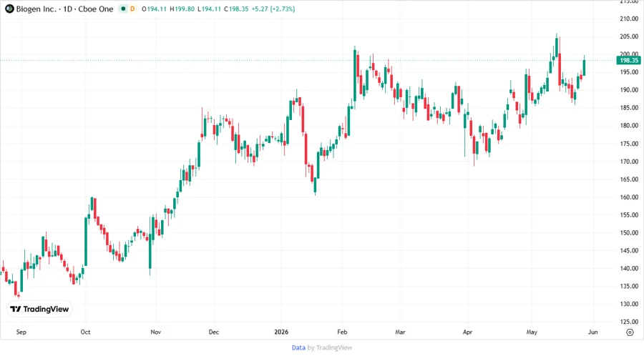Click the 2026 label on time axis

pyautogui.click(x=281, y=332)
